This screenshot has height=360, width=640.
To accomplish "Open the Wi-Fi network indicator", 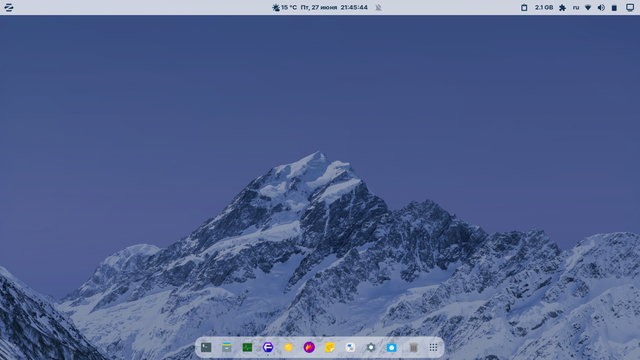I will 588,7.
